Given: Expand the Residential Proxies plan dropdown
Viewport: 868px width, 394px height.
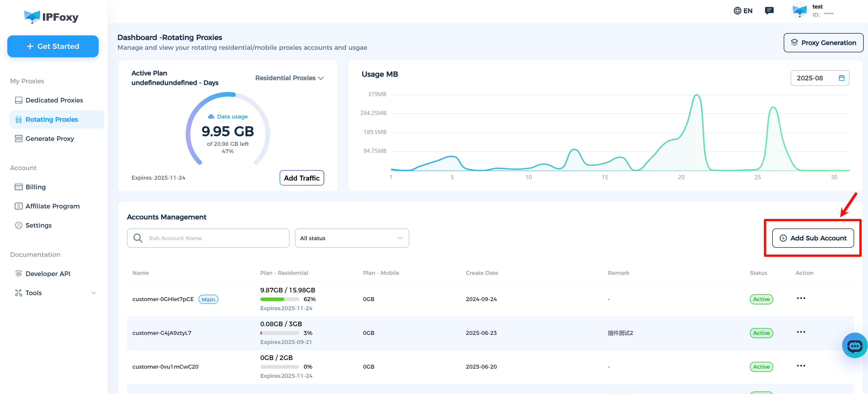Looking at the screenshot, I should [289, 78].
